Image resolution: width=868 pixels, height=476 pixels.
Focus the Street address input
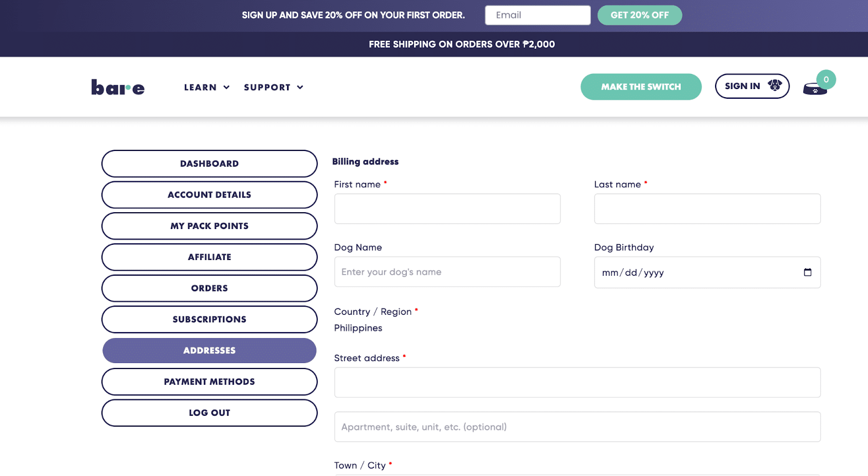577,383
